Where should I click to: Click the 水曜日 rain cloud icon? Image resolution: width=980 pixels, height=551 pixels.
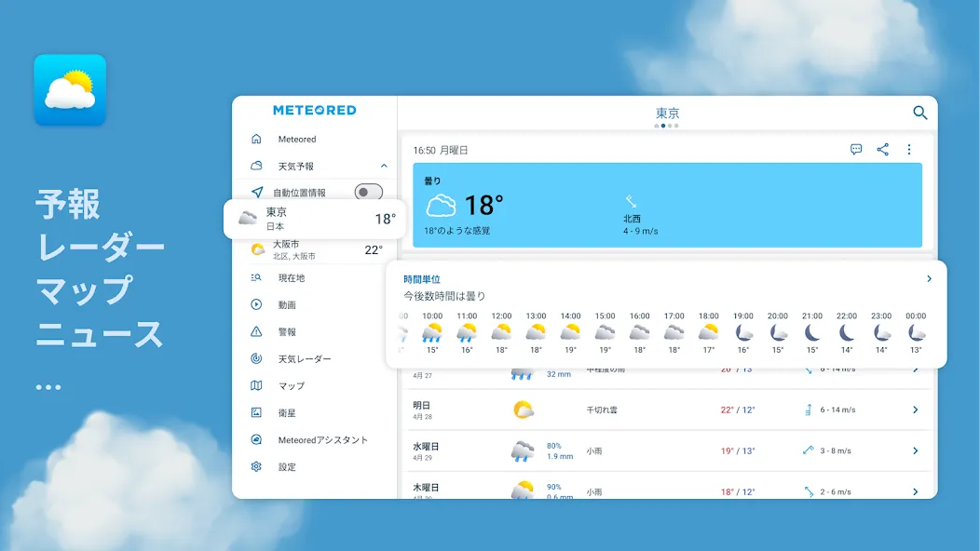pos(523,451)
